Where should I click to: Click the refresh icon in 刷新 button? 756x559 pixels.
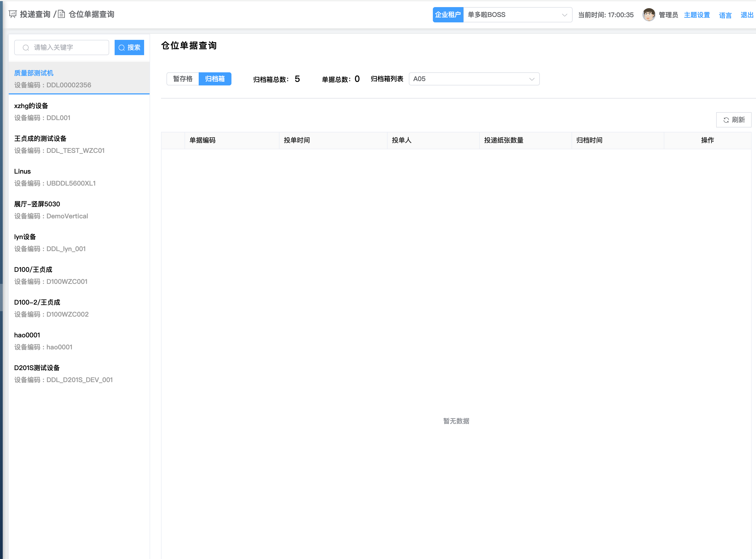coord(726,120)
